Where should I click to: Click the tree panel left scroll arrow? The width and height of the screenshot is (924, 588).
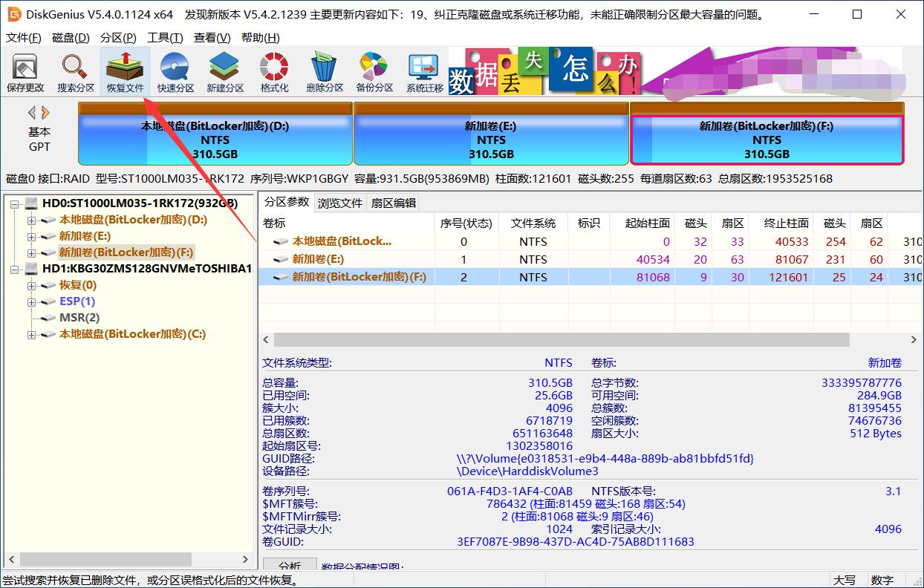tap(10, 559)
